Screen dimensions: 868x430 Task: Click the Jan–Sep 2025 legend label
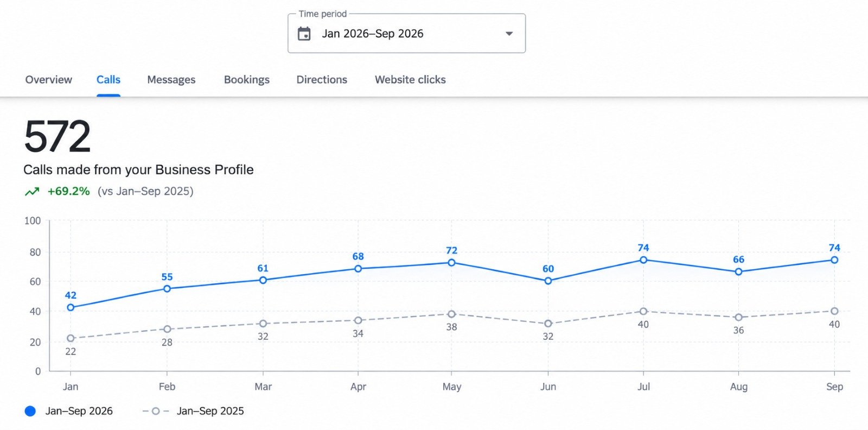click(x=210, y=411)
